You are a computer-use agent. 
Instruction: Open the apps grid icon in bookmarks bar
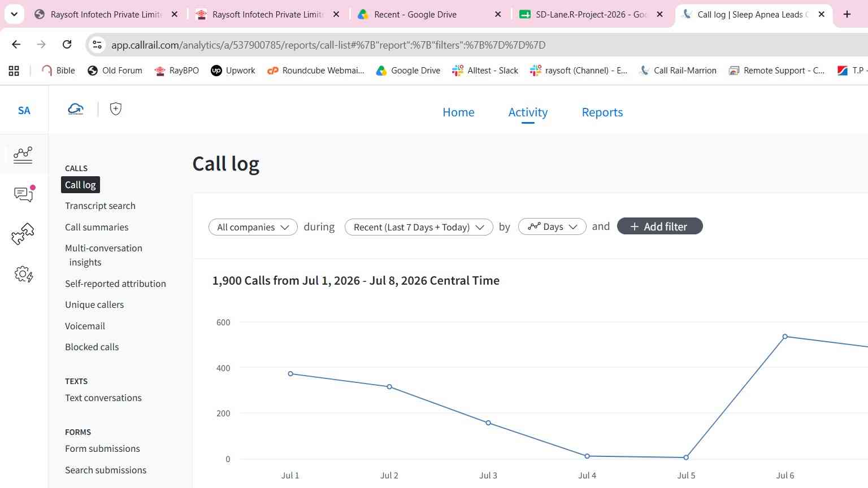14,71
